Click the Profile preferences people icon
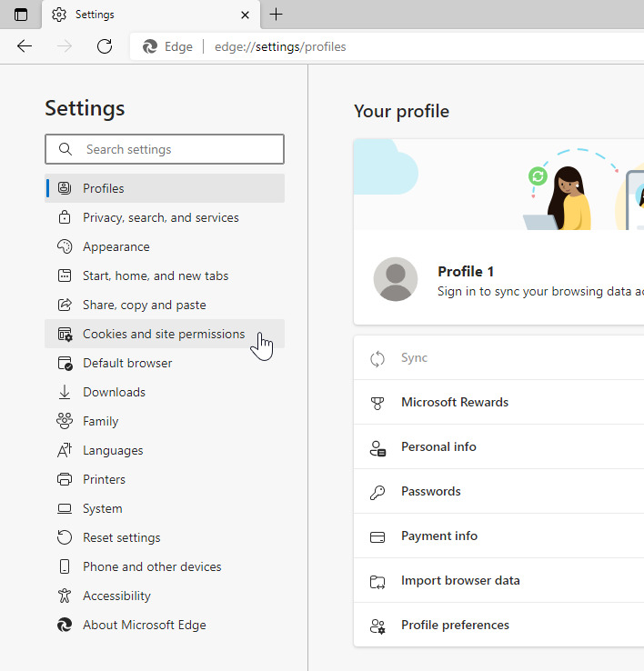The image size is (644, 671). [377, 626]
